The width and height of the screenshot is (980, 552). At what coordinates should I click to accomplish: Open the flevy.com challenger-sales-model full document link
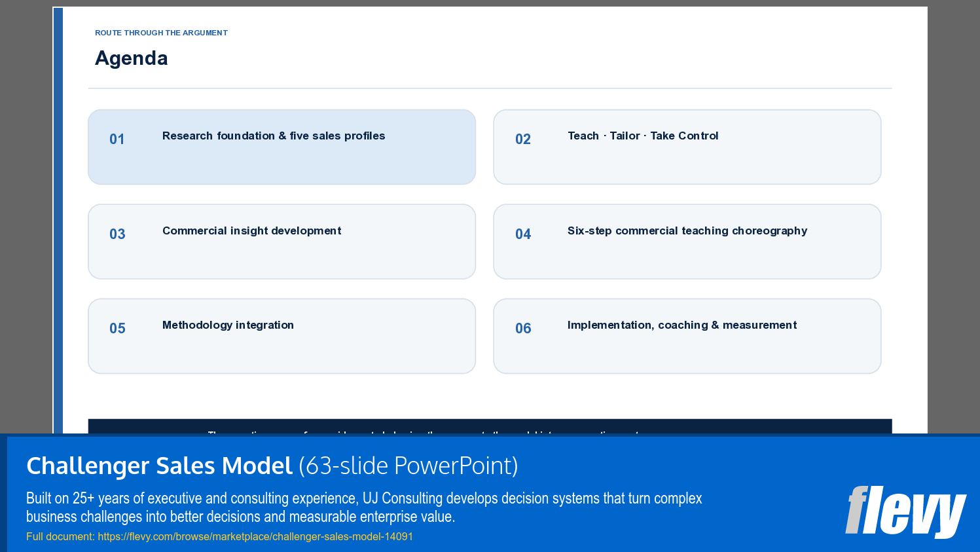click(255, 537)
